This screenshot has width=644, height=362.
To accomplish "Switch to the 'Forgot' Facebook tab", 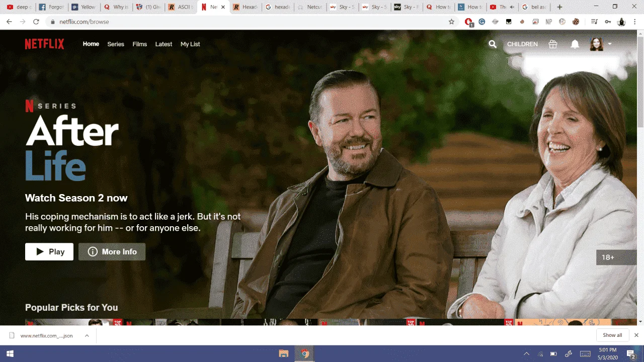I will (51, 7).
